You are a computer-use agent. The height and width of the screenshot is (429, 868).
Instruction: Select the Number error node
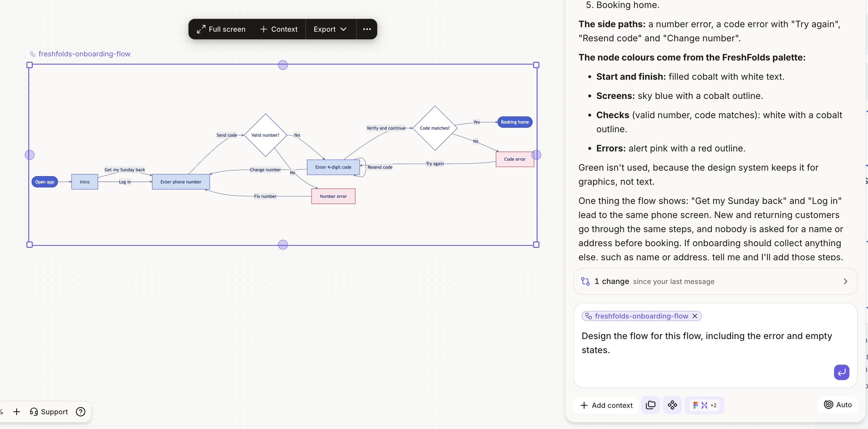point(333,196)
